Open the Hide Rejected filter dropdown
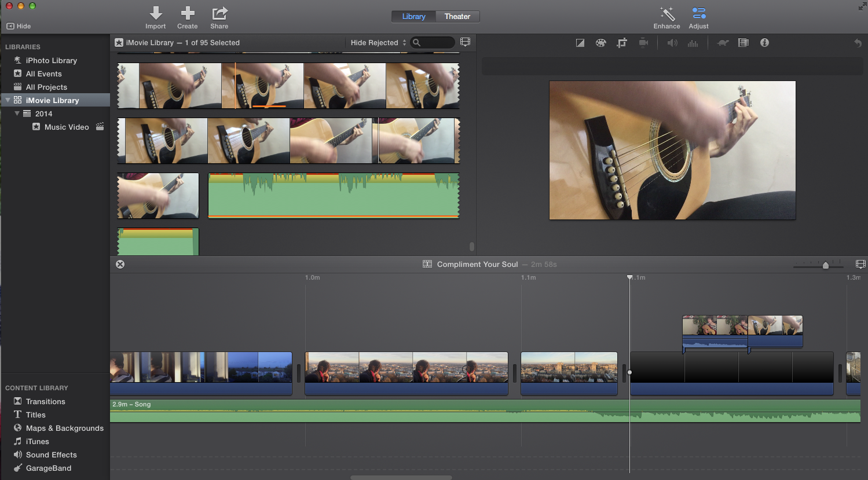The height and width of the screenshot is (480, 868). (378, 43)
